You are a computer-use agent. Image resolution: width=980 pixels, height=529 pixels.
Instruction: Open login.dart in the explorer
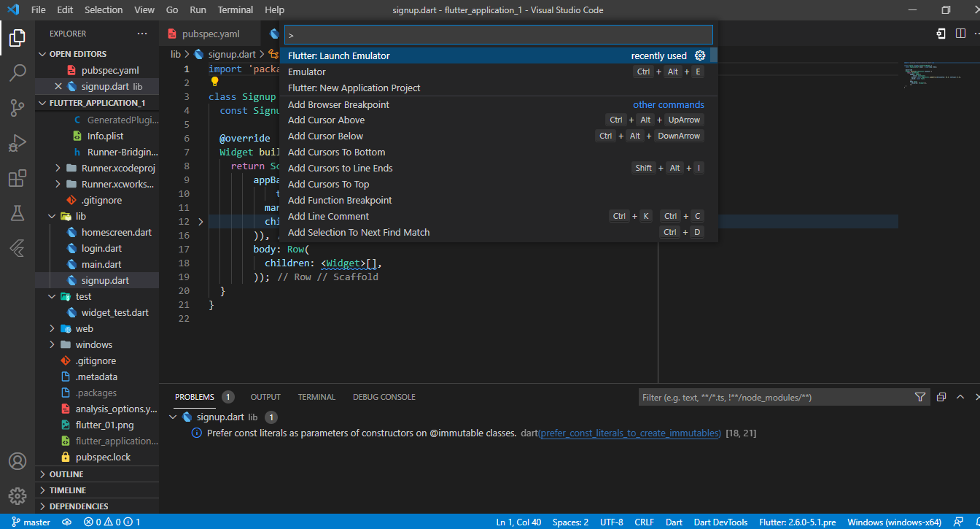[101, 248]
